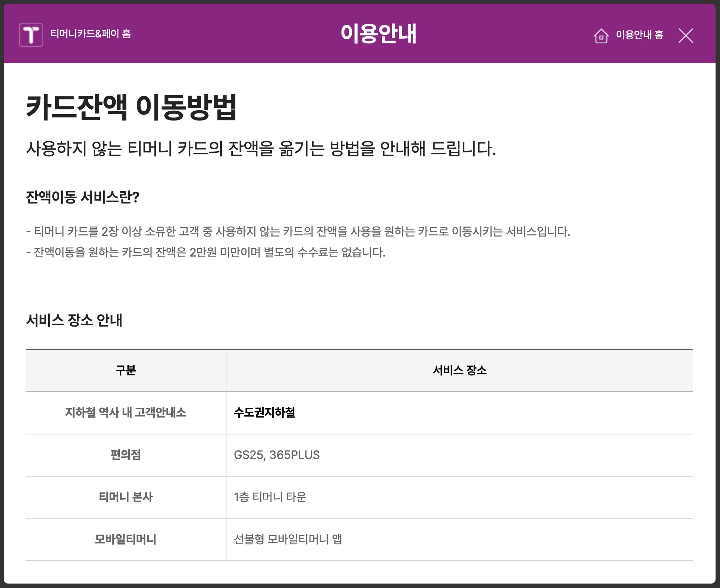Click the sentence about 2만원 미만 잔액
This screenshot has width=720, height=588.
coord(206,252)
